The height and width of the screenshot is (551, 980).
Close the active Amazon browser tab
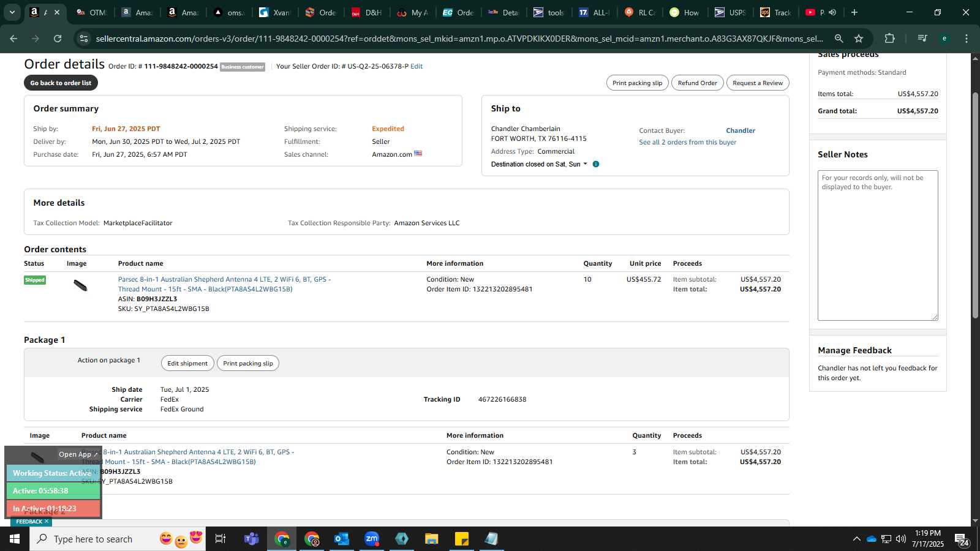click(57, 12)
